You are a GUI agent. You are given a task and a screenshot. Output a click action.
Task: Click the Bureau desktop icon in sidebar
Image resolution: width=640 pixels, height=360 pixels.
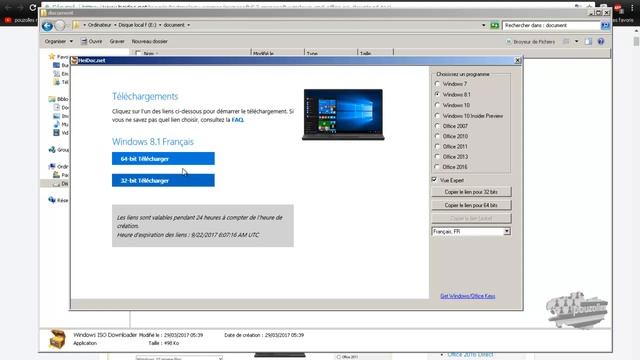coord(56,65)
